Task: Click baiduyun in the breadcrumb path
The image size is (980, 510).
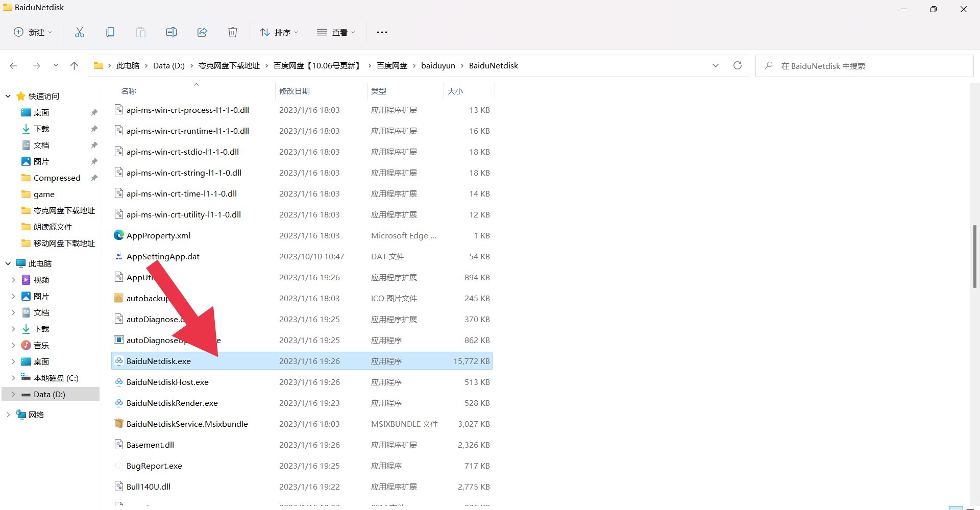Action: (x=438, y=65)
